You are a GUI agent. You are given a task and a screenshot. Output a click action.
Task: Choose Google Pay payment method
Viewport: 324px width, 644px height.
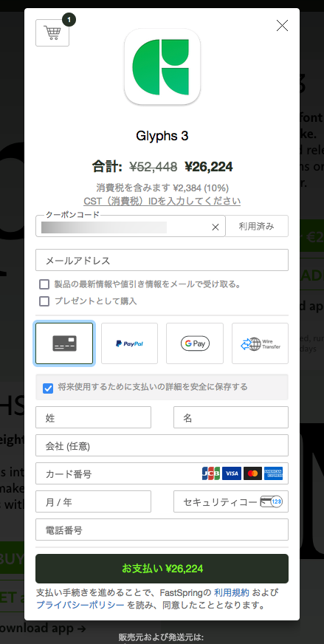pyautogui.click(x=195, y=343)
